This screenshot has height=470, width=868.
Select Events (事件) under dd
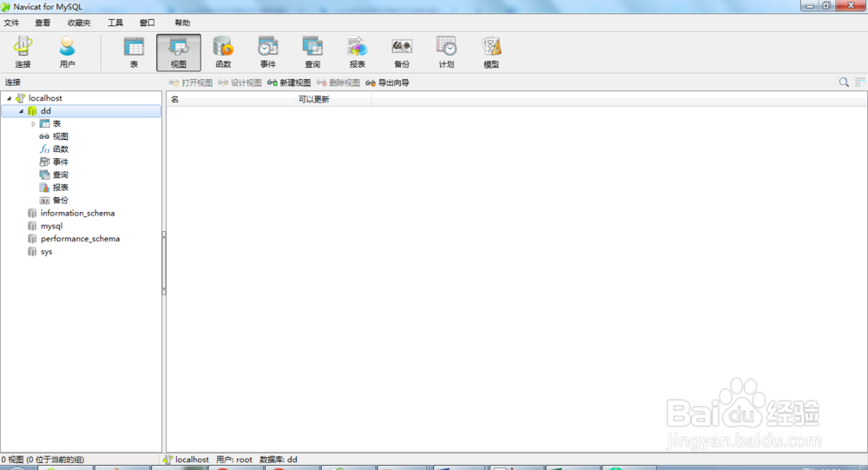(61, 162)
